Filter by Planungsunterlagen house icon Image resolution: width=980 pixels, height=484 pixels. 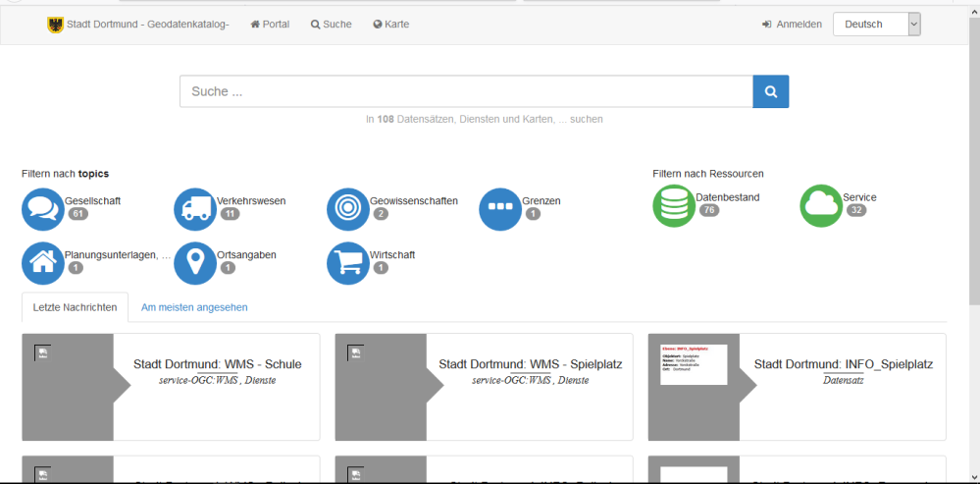[x=43, y=263]
